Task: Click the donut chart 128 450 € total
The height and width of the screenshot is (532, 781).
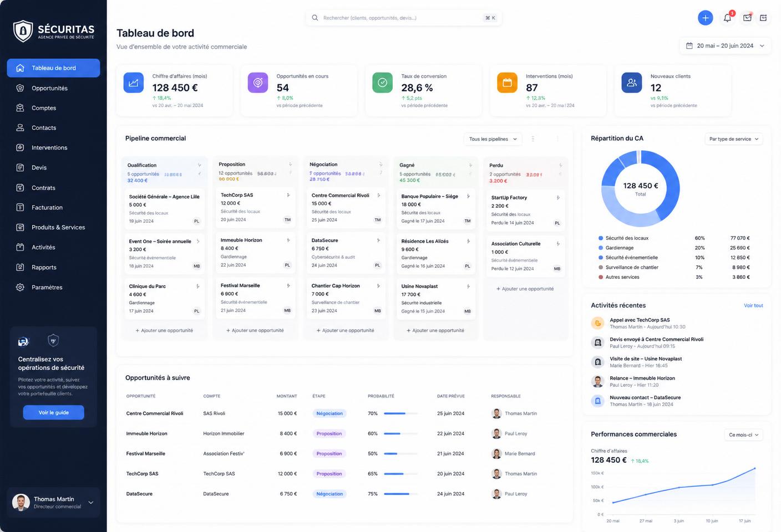Action: click(x=640, y=188)
